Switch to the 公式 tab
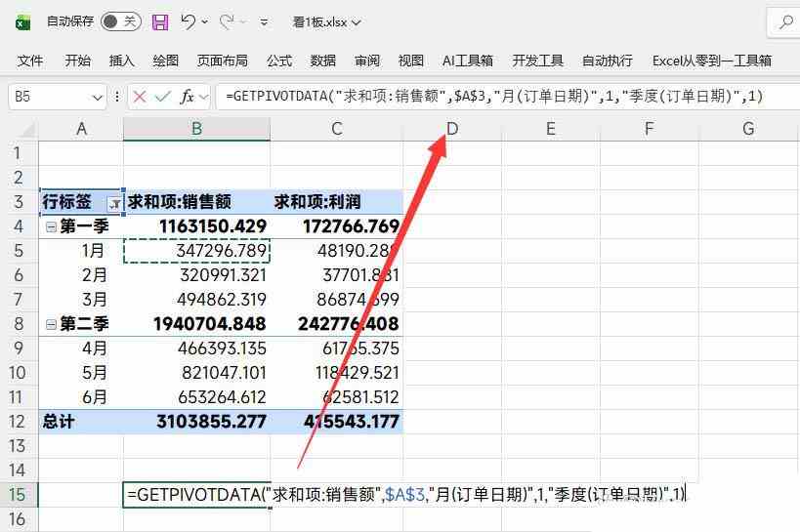Screen dimensions: 800x532 [x=279, y=61]
